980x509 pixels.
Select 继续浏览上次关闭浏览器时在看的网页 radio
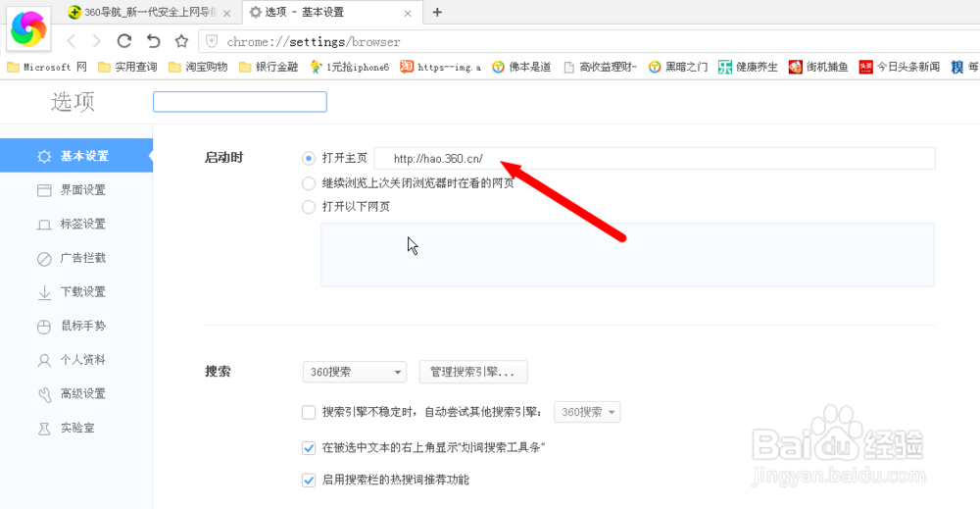pyautogui.click(x=308, y=183)
